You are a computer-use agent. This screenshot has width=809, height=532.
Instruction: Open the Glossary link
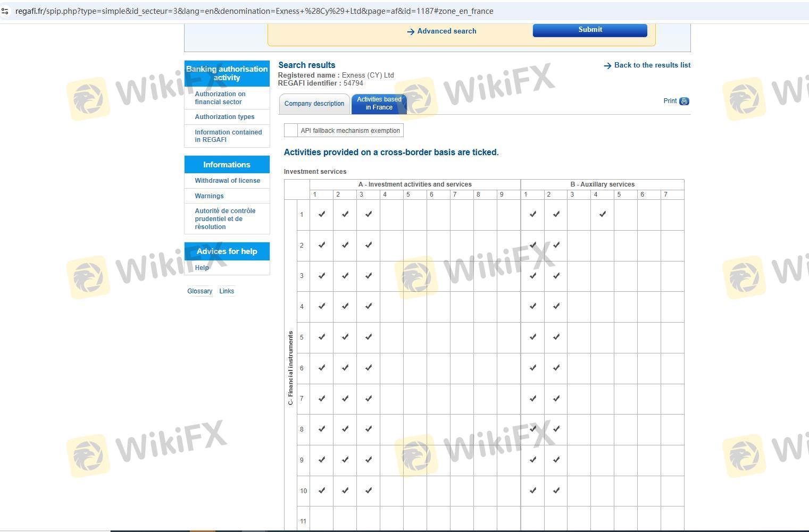pos(199,291)
